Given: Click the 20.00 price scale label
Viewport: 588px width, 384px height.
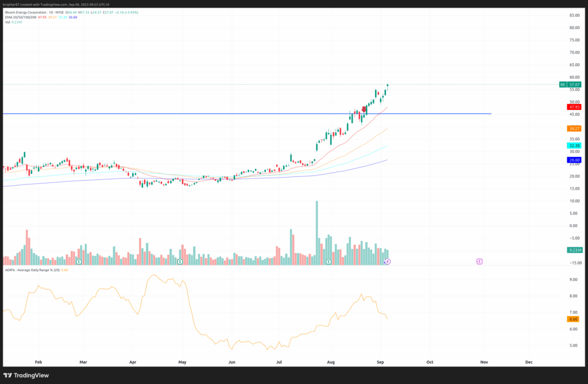Looking at the screenshot, I should pyautogui.click(x=574, y=176).
